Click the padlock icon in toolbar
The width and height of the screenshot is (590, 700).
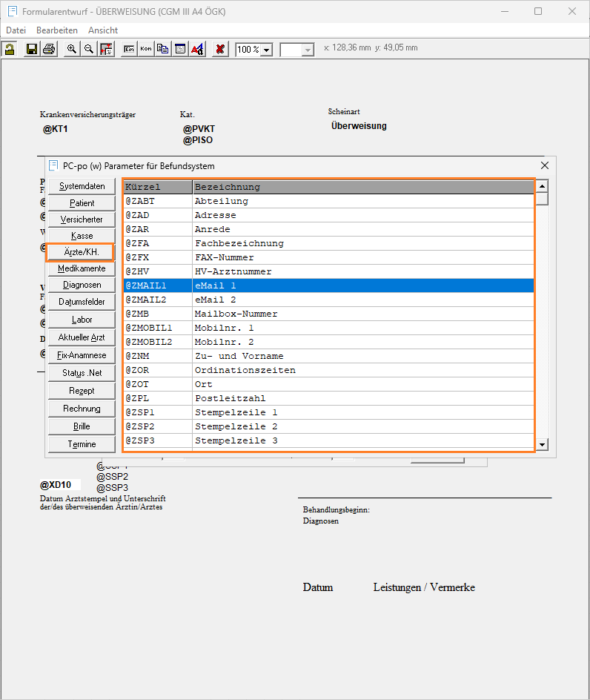pos(10,49)
